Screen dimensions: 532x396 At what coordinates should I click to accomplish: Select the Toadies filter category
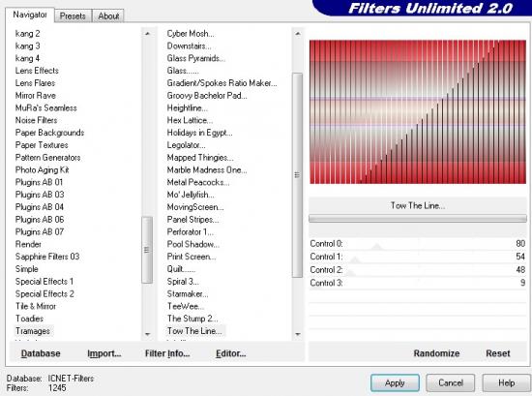[30, 319]
